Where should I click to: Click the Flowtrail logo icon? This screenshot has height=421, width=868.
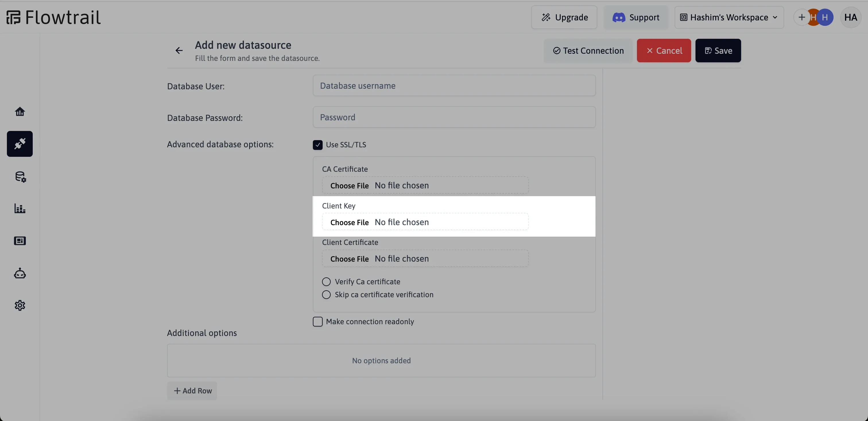13,17
